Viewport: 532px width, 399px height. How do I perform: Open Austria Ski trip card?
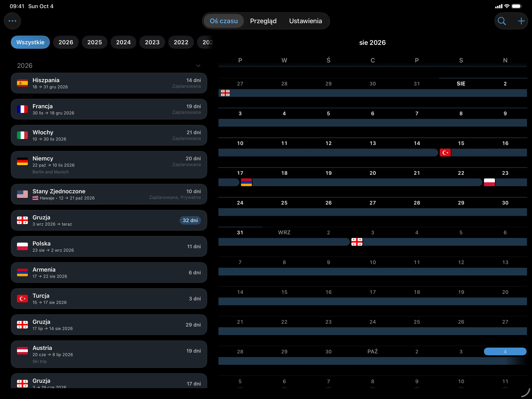[109, 354]
